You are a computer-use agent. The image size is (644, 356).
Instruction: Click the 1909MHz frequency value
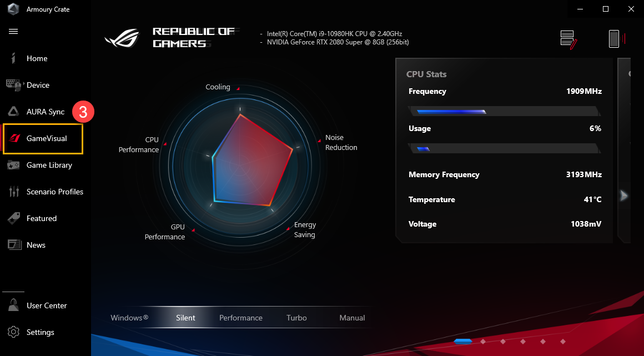pyautogui.click(x=584, y=91)
